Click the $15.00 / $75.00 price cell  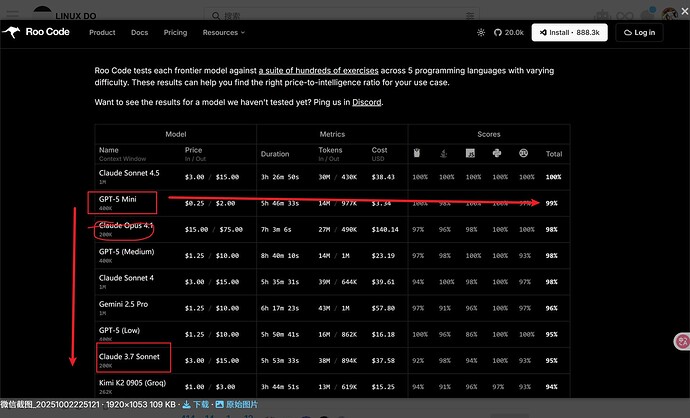(214, 230)
